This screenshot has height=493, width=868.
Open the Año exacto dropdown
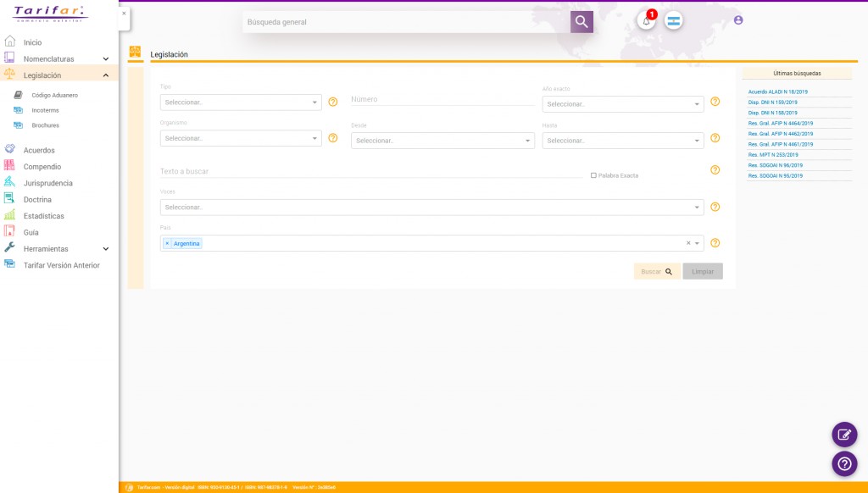click(x=623, y=104)
